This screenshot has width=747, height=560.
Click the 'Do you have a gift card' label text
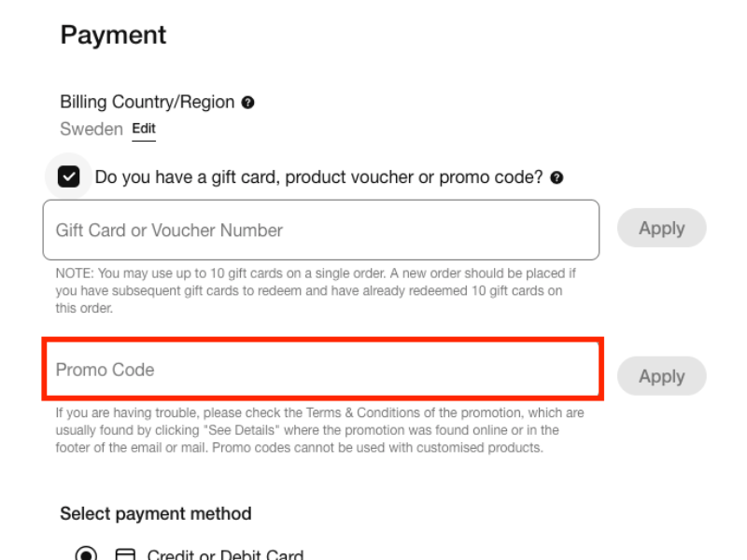point(318,177)
